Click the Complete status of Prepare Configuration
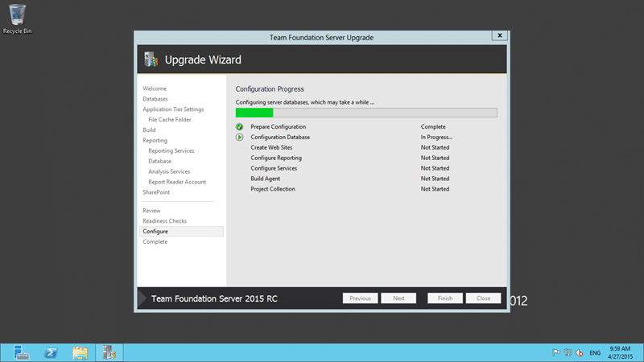 (x=433, y=127)
